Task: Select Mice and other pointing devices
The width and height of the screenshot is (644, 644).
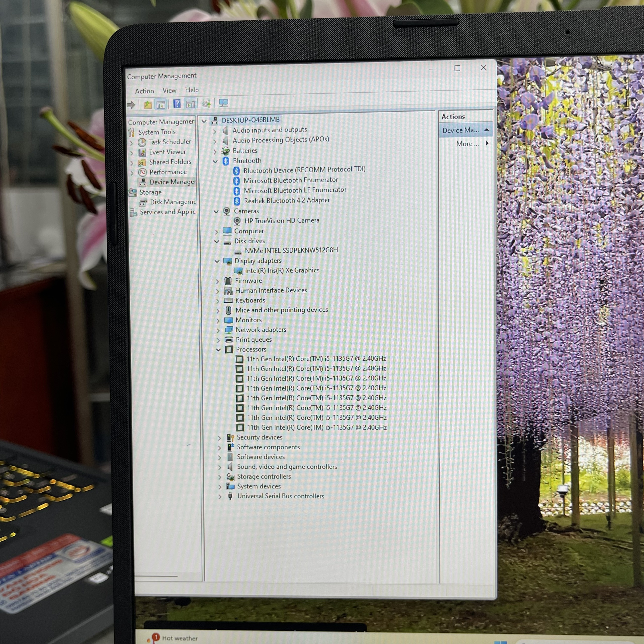Action: (x=282, y=310)
